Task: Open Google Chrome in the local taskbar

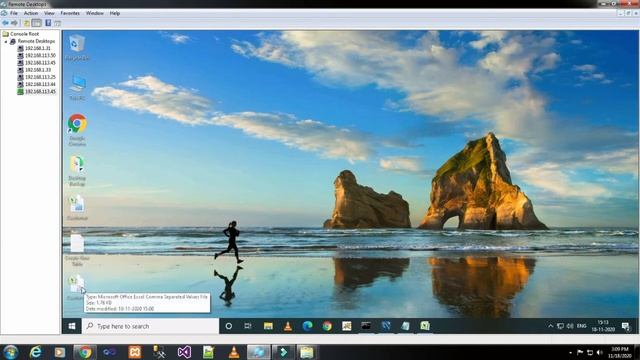Action: [84, 352]
